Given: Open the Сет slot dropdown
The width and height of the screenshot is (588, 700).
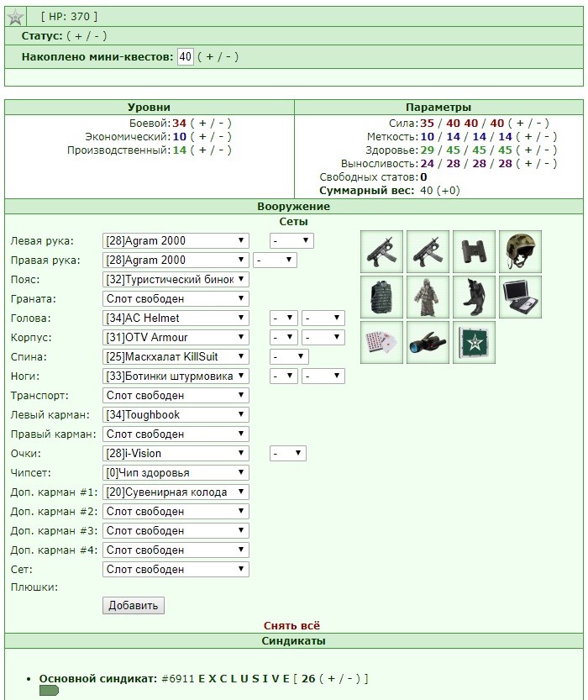Looking at the screenshot, I should tap(176, 569).
